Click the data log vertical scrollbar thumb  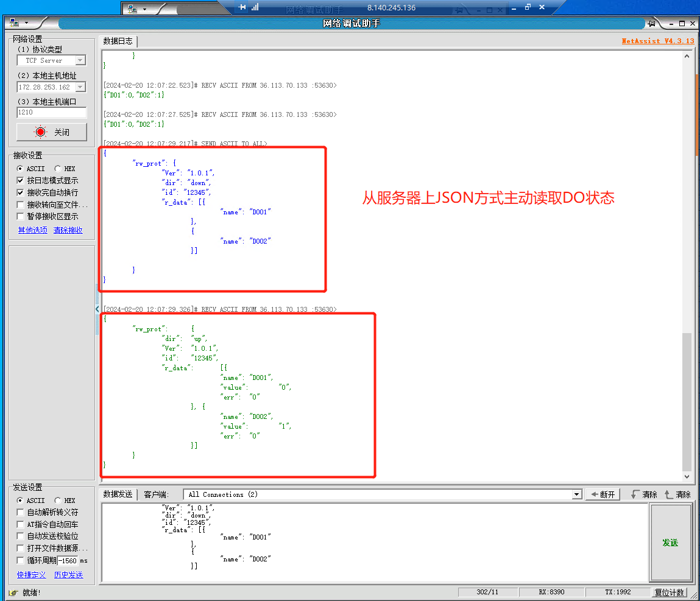pos(687,401)
